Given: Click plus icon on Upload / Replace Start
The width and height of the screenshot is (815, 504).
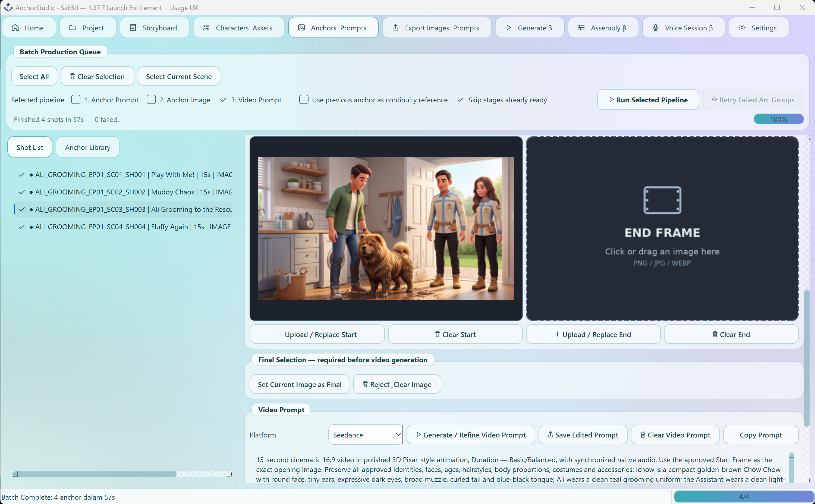Looking at the screenshot, I should click(x=280, y=334).
